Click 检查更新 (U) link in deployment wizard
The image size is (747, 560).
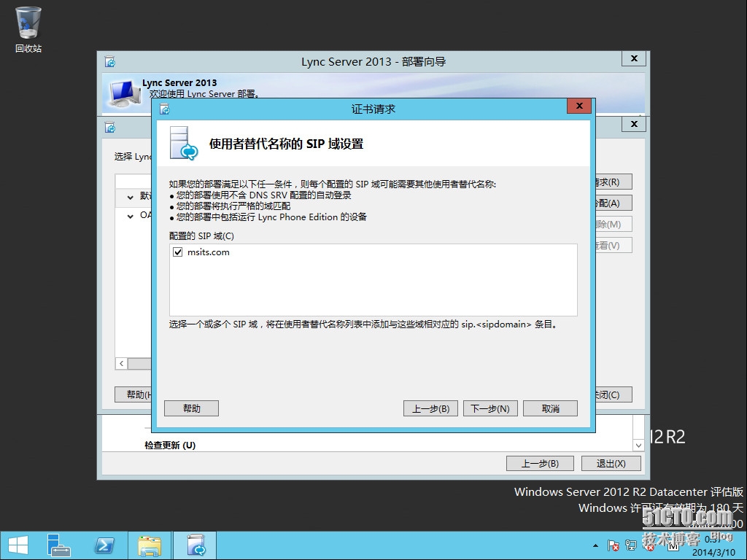[170, 446]
